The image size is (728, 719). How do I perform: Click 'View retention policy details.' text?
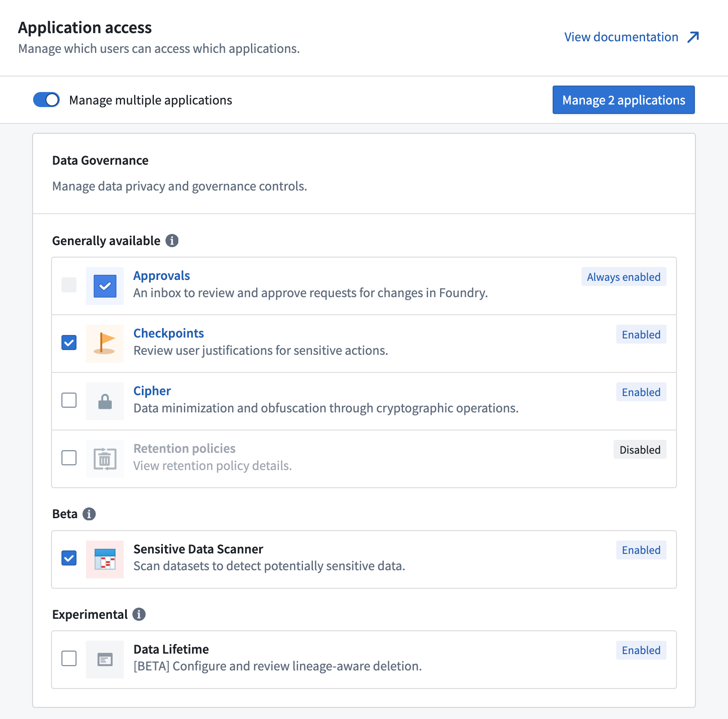[x=212, y=466]
